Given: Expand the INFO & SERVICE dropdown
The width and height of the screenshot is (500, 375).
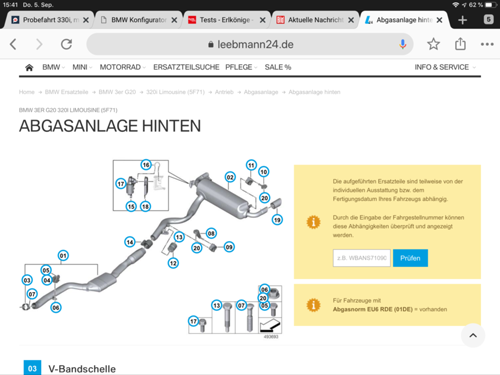Looking at the screenshot, I should tap(445, 67).
